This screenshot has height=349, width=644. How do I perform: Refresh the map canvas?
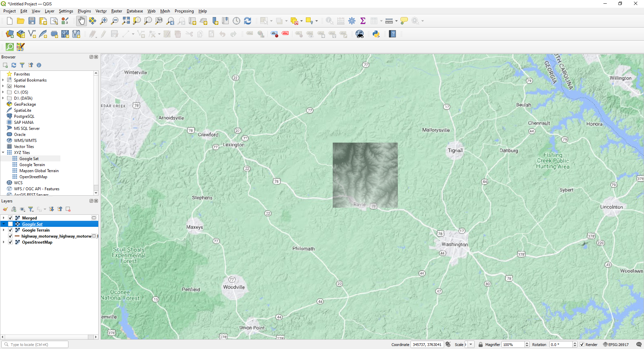coord(248,21)
